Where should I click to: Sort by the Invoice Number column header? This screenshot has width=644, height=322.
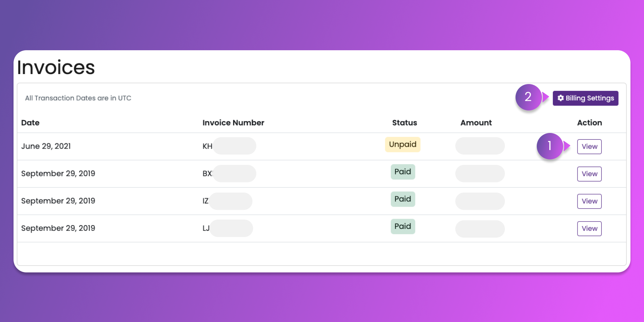233,123
